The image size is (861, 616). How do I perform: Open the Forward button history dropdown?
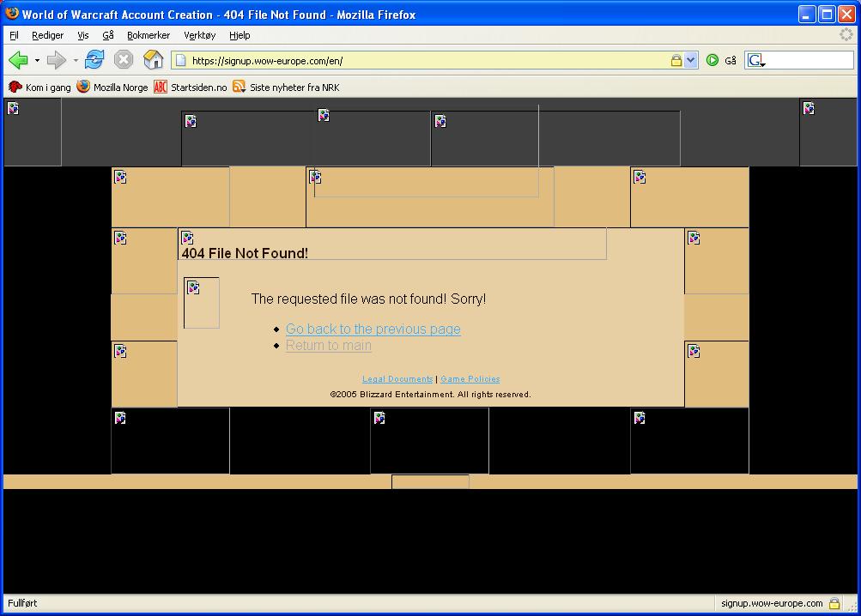76,60
